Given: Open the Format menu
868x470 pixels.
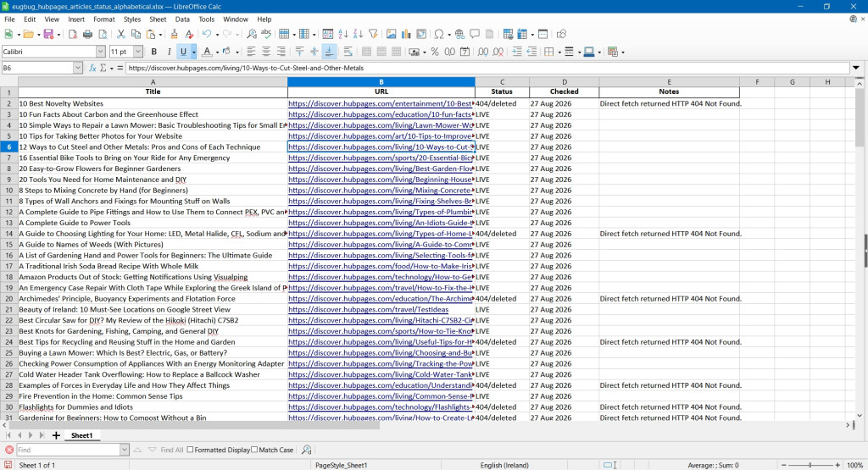Looking at the screenshot, I should [104, 19].
